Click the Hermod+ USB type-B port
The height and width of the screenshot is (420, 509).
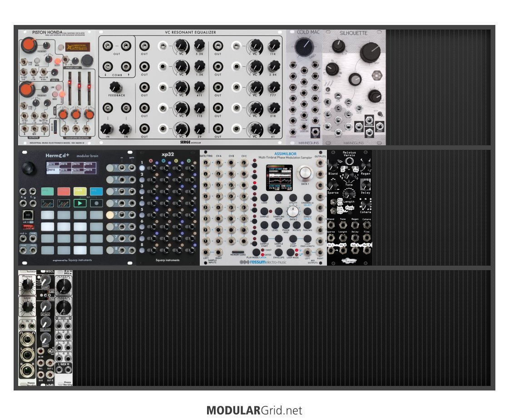[27, 215]
